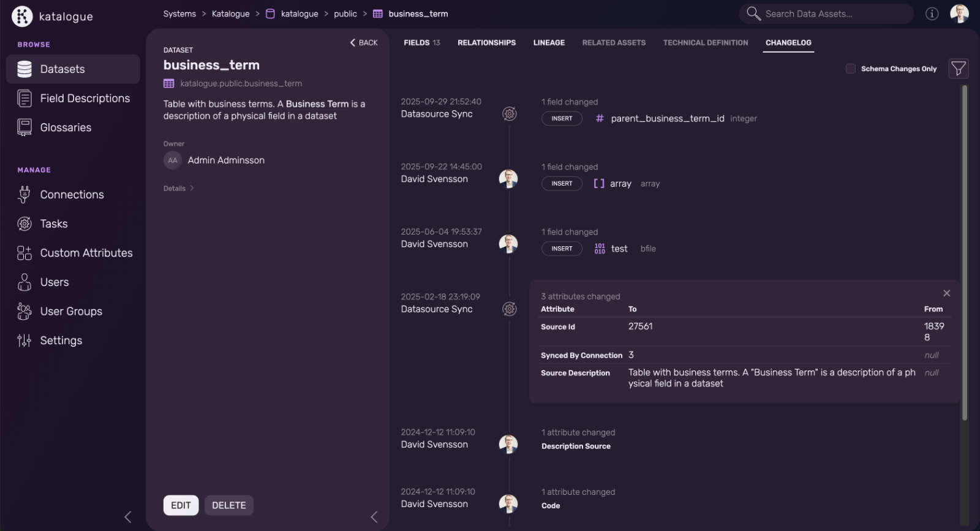Click the Synced By Connection row
The width and height of the screenshot is (980, 531).
click(x=744, y=355)
